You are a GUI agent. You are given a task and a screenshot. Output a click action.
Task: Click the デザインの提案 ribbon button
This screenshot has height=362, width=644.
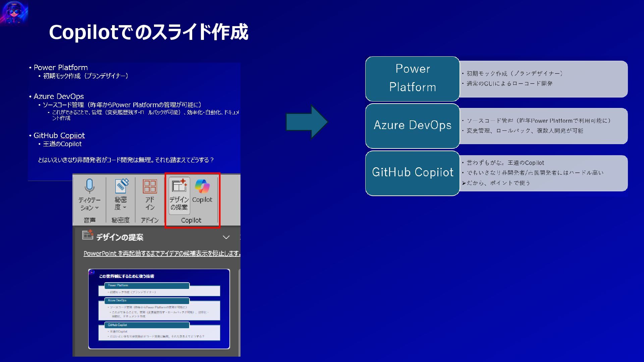pos(179,195)
